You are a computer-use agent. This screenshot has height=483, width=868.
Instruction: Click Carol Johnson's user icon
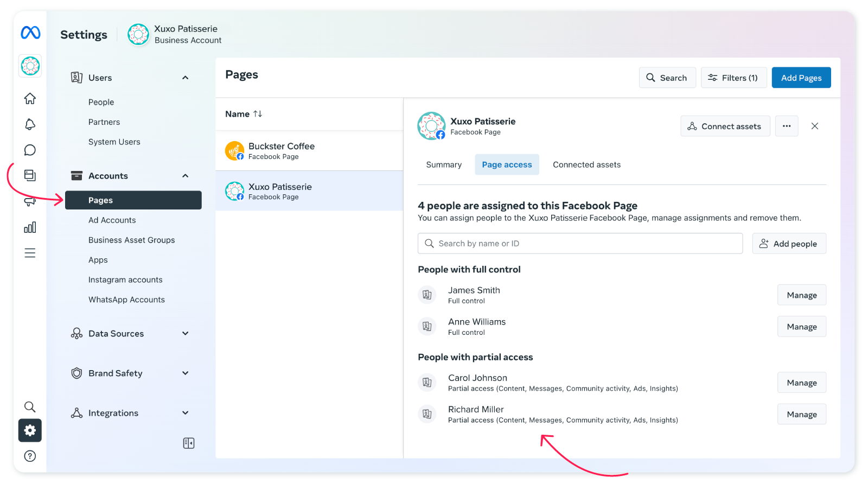pyautogui.click(x=427, y=383)
